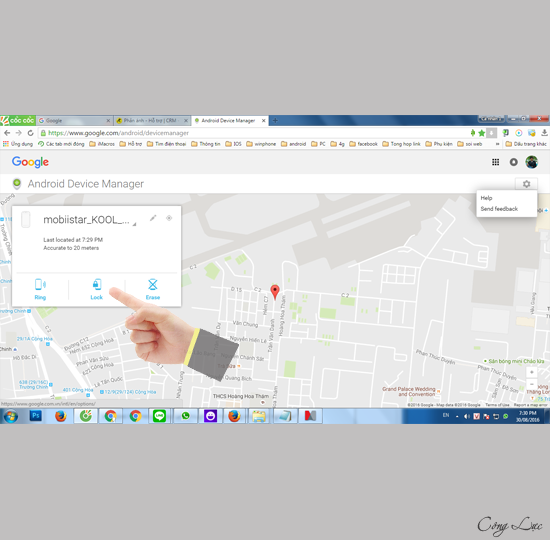This screenshot has width=550, height=540.
Task: Click the red map location pin
Action: click(275, 292)
